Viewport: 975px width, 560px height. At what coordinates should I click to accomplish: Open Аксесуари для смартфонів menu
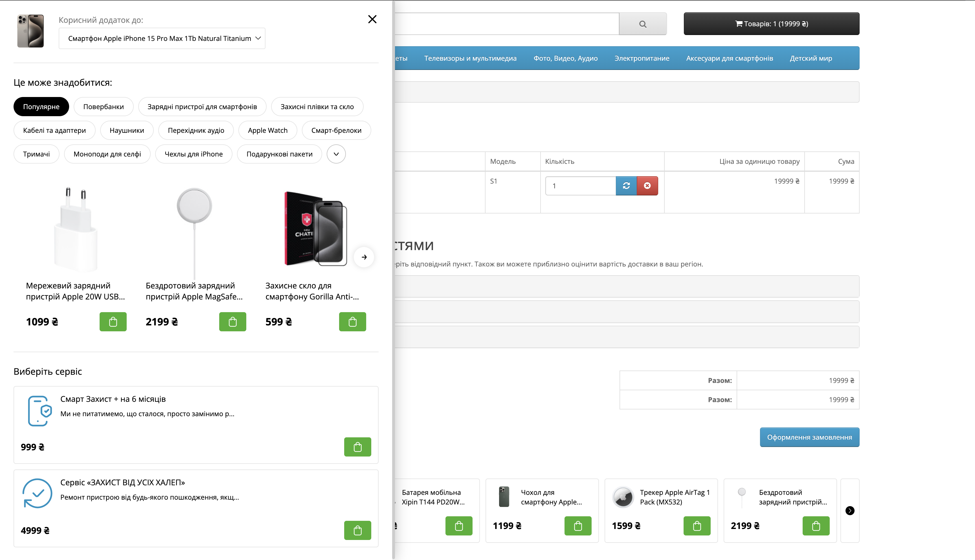(729, 58)
